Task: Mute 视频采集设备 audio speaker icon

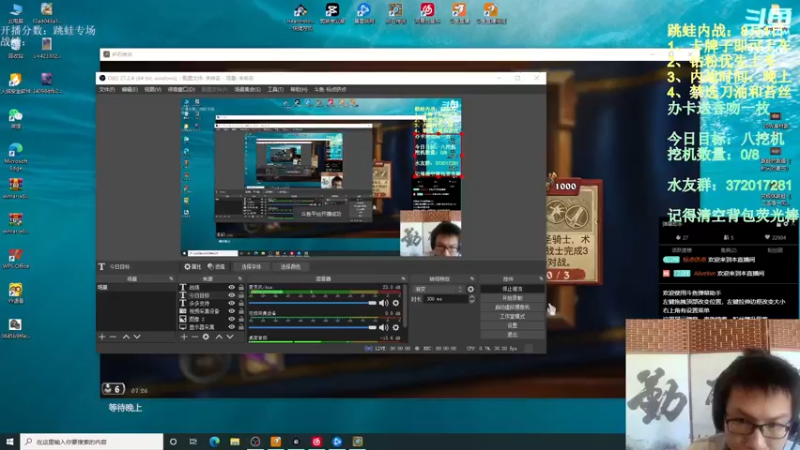Action: 384,327
